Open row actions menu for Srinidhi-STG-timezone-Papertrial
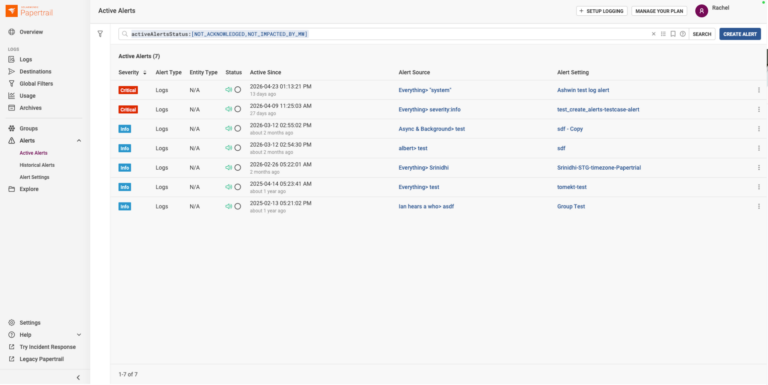This screenshot has width=768, height=385. click(x=759, y=168)
